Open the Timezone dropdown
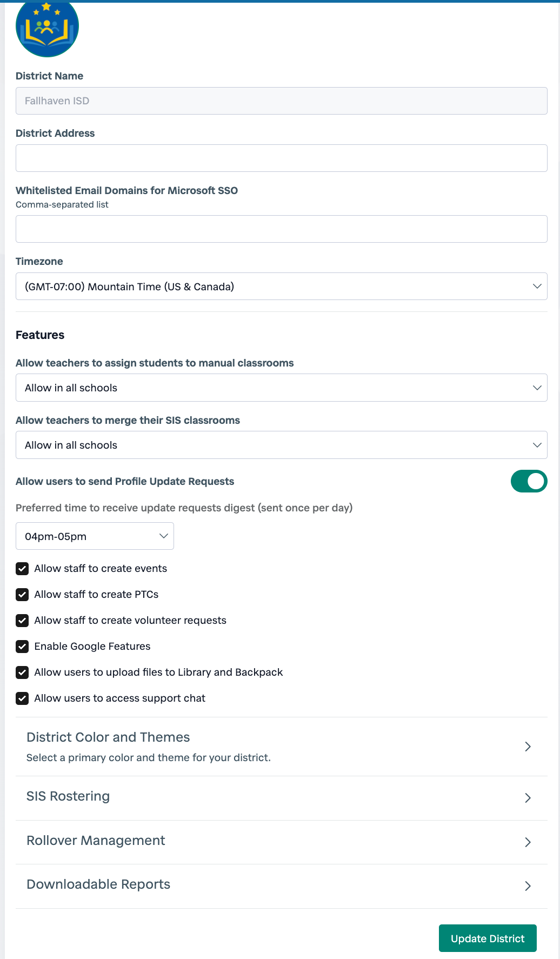Image resolution: width=560 pixels, height=959 pixels. [281, 287]
